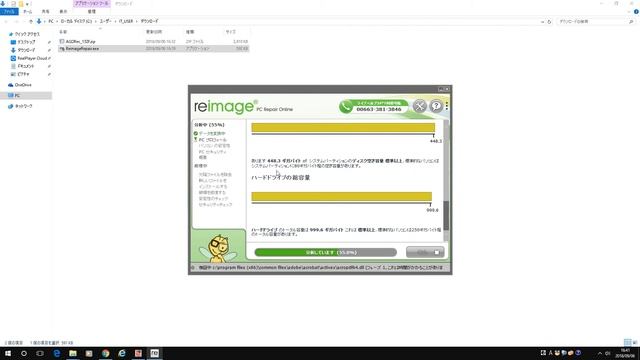Open the Explorer help icon
The image size is (640, 360).
coord(636,11)
